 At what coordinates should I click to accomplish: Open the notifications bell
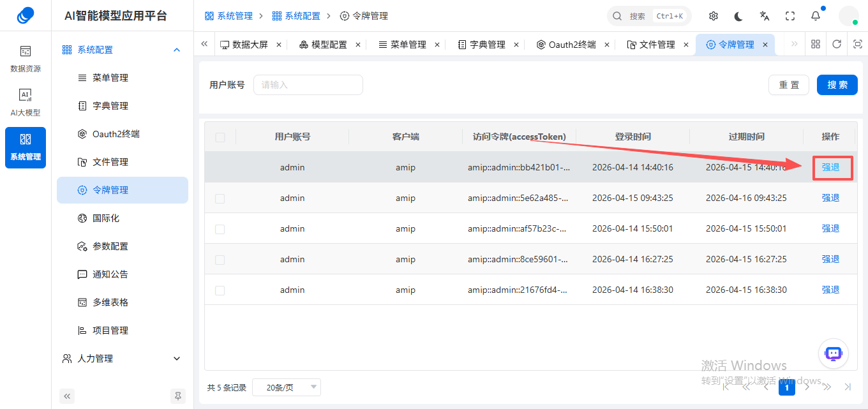[x=816, y=16]
